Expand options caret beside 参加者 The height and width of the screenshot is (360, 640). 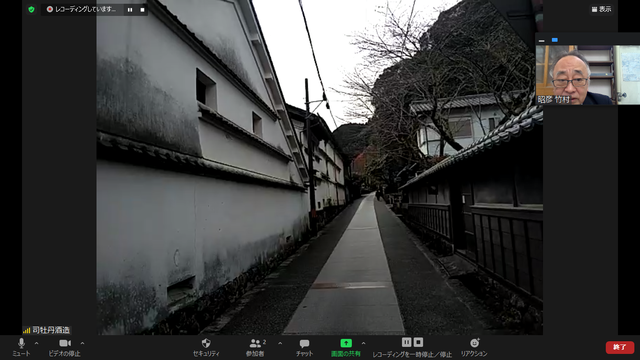pyautogui.click(x=280, y=343)
